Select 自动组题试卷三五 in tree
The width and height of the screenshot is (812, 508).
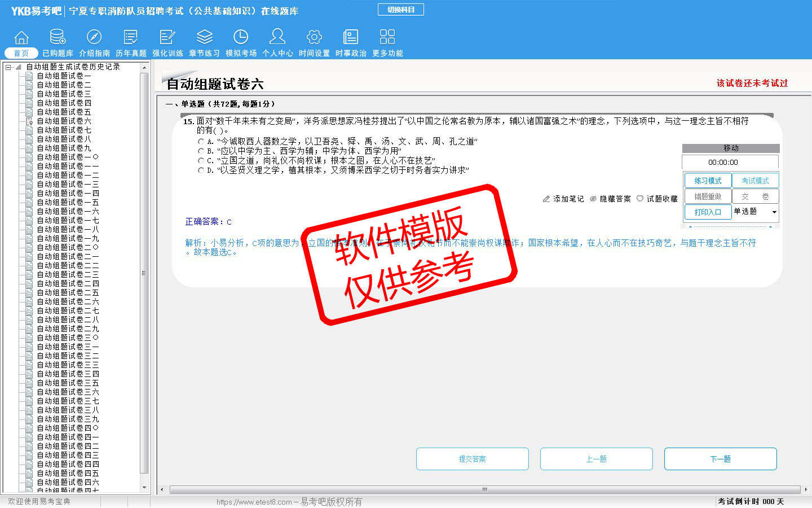68,383
